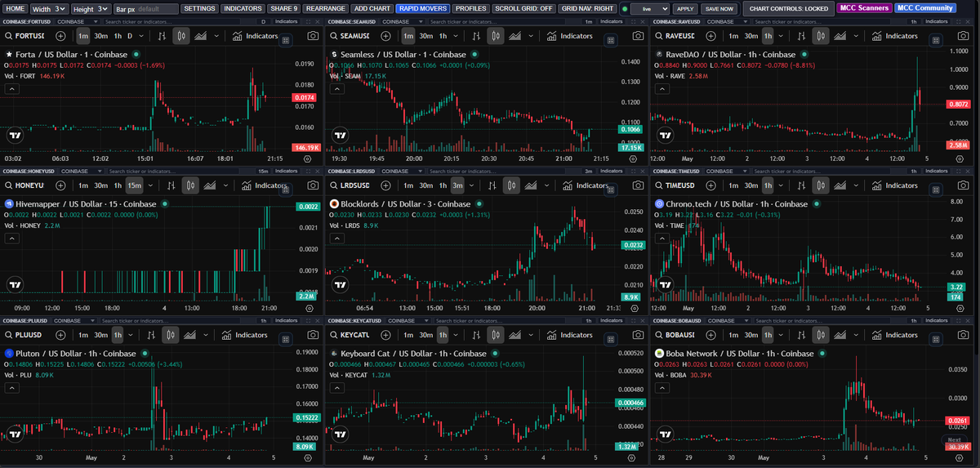
Task: Click the search magnifier next to BOBAUSD
Action: pyautogui.click(x=658, y=336)
